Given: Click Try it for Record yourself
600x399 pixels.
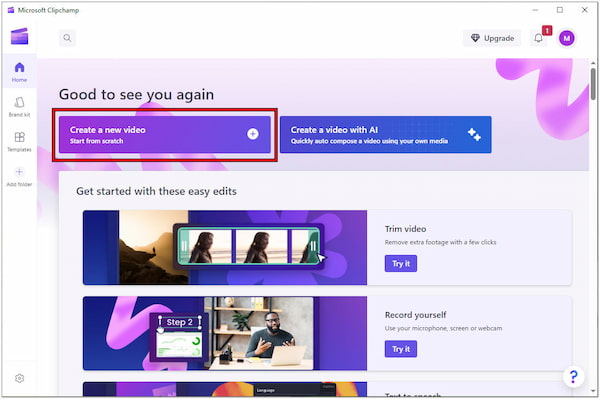Looking at the screenshot, I should pyautogui.click(x=401, y=349).
